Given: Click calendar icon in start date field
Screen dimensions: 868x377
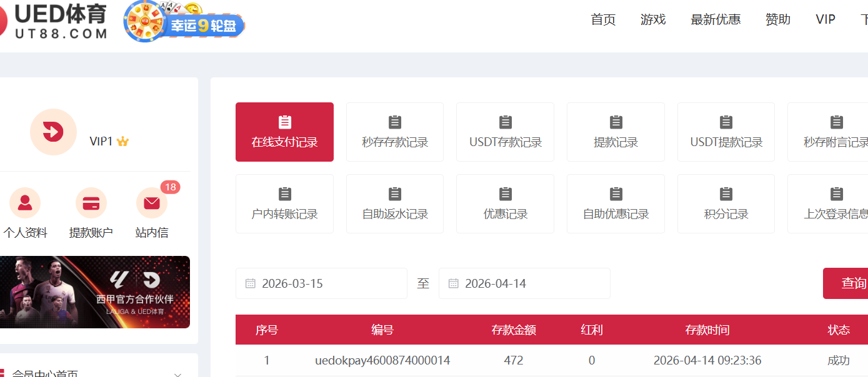Looking at the screenshot, I should point(251,283).
